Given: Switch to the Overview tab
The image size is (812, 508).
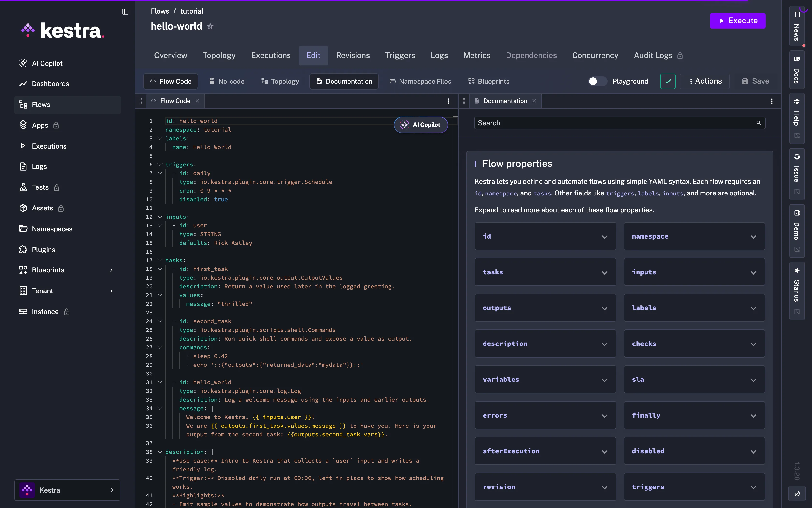Looking at the screenshot, I should point(170,55).
